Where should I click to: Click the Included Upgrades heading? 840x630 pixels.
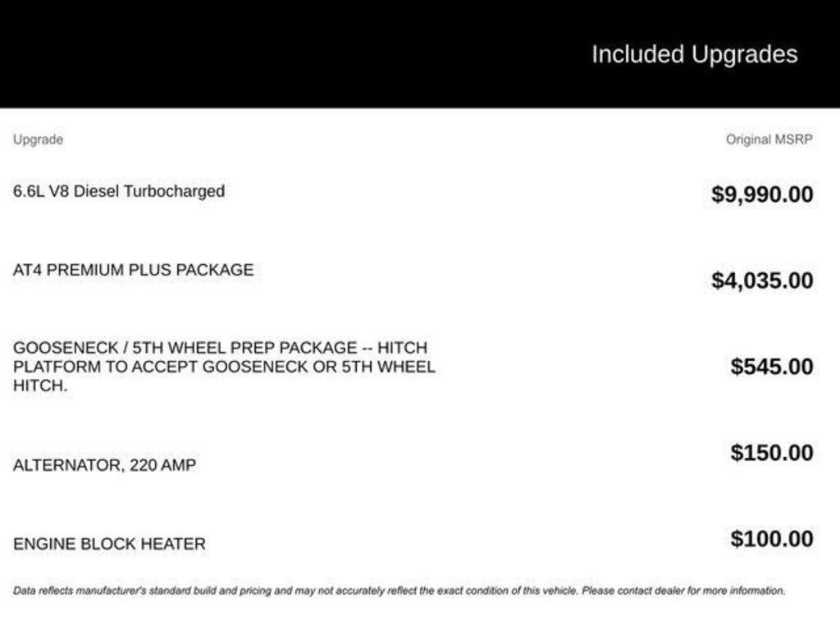694,54
